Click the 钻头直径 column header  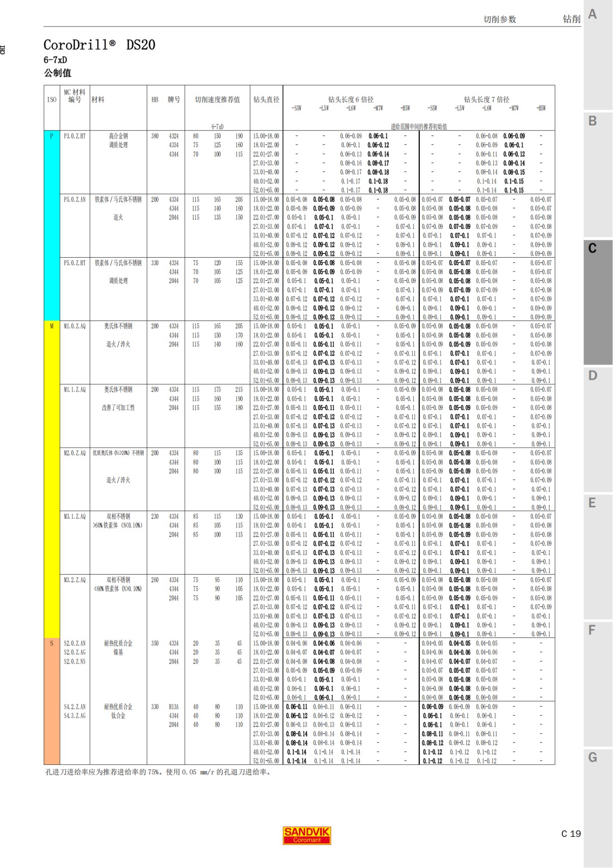[266, 100]
